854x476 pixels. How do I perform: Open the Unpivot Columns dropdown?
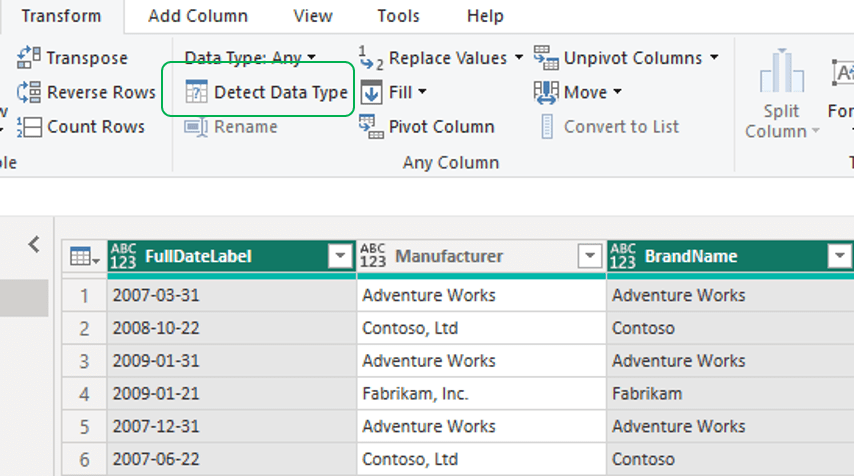714,58
